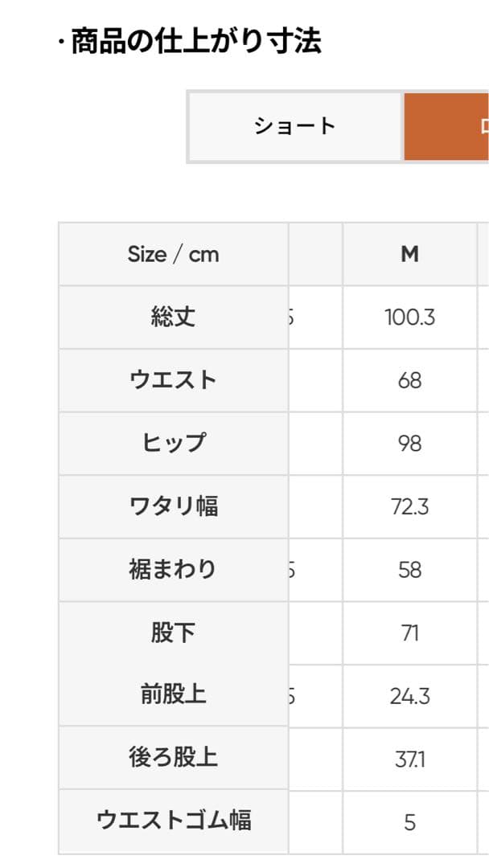
Task: Select the 72.3 value cell
Action: [410, 506]
